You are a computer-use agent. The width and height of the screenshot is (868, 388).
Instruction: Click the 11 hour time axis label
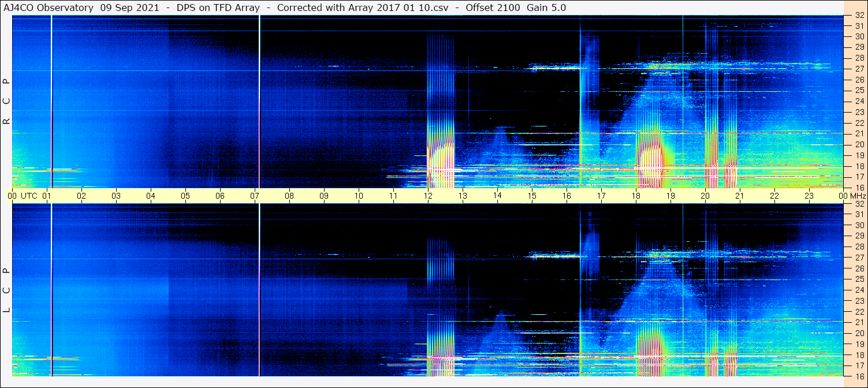393,196
